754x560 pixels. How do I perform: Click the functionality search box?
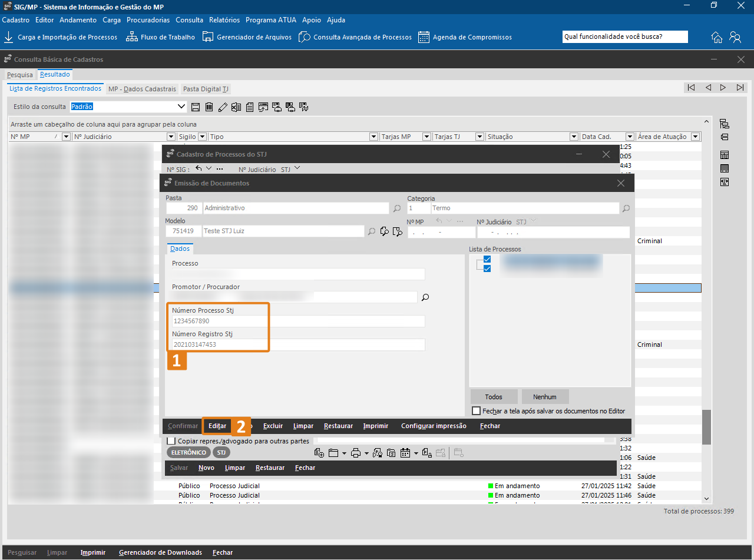625,37
